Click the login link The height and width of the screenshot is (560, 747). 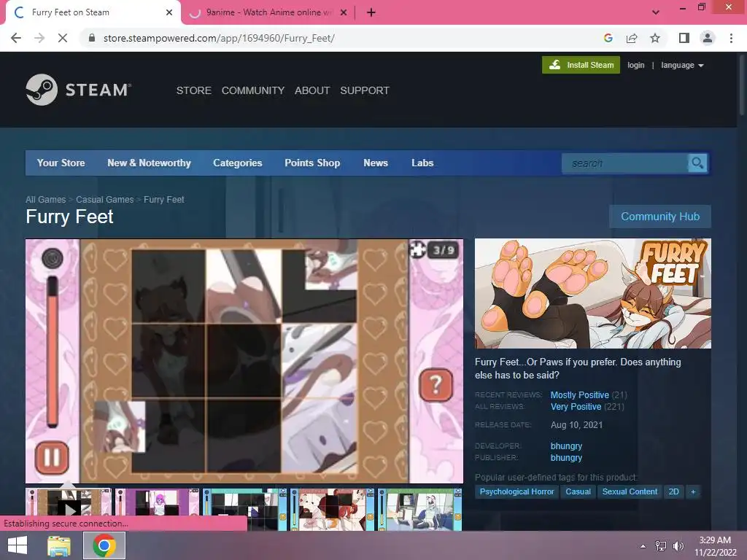(636, 65)
